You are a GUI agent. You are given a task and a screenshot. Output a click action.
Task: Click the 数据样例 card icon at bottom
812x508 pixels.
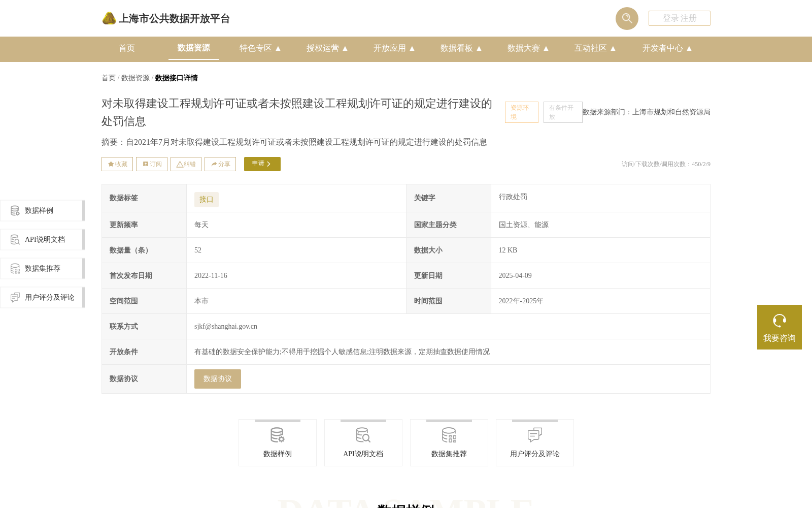pyautogui.click(x=278, y=435)
